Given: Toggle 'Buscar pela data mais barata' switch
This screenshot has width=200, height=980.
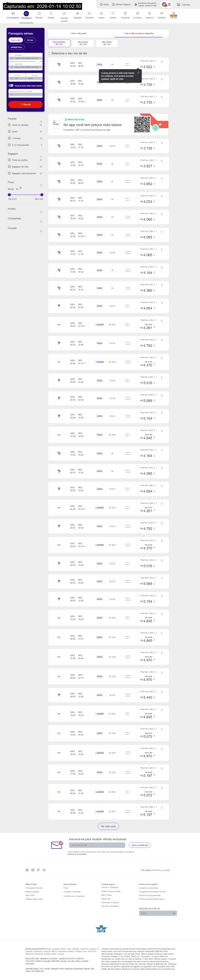Looking at the screenshot, I should (11, 86).
